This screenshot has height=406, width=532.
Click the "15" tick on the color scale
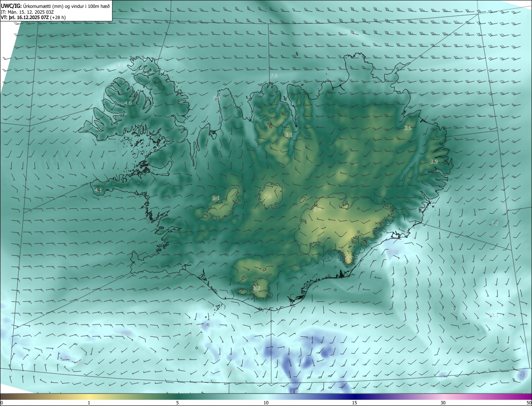(x=355, y=403)
